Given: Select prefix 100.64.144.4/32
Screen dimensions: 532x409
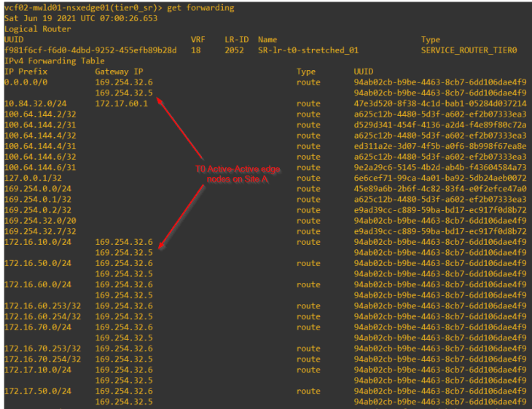Looking at the screenshot, I should (x=40, y=136).
